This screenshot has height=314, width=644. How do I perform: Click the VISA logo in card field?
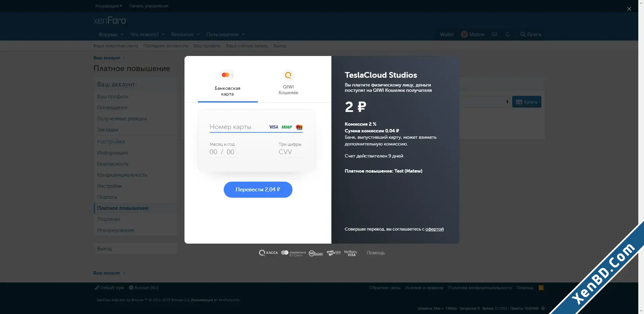[274, 127]
